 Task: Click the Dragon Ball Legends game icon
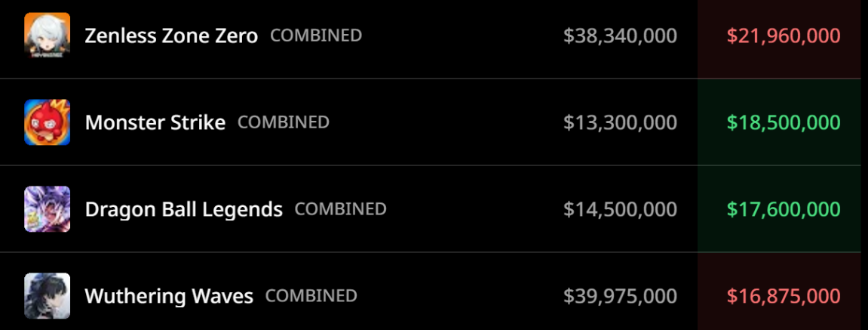pos(47,209)
